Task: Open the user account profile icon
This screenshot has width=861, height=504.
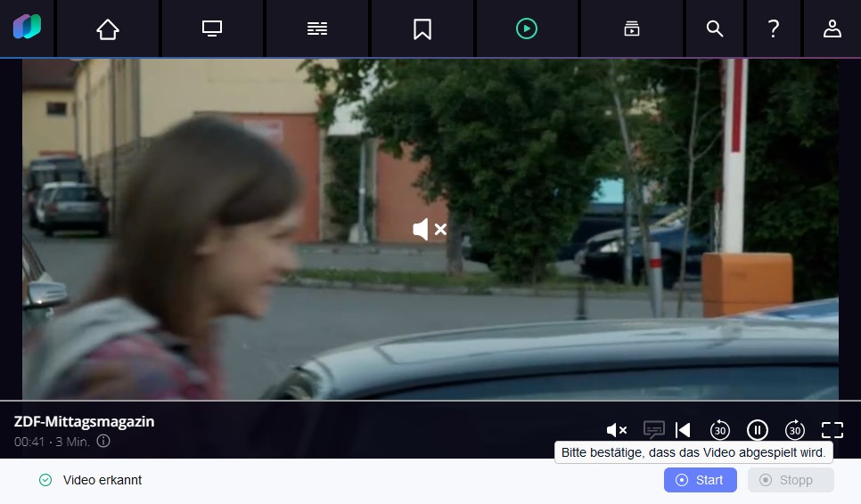Action: [x=832, y=28]
